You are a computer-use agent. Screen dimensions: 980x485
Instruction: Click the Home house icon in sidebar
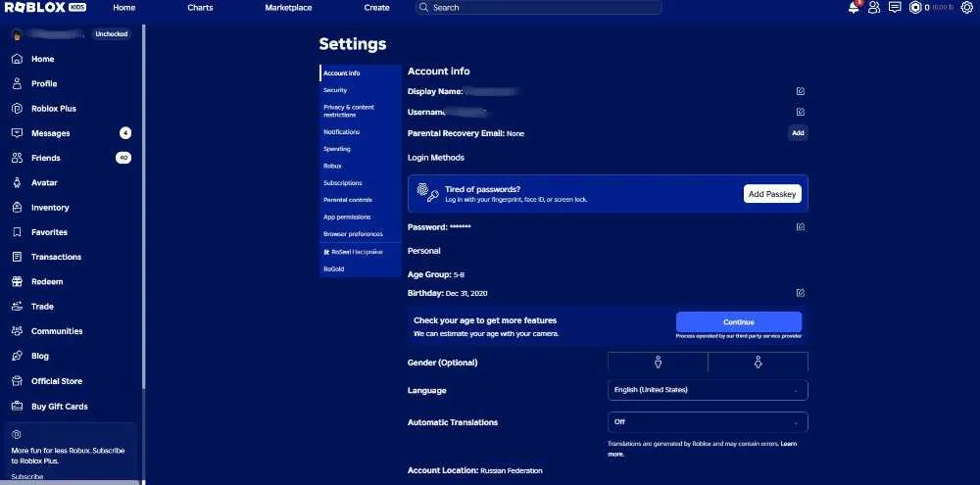[18, 59]
